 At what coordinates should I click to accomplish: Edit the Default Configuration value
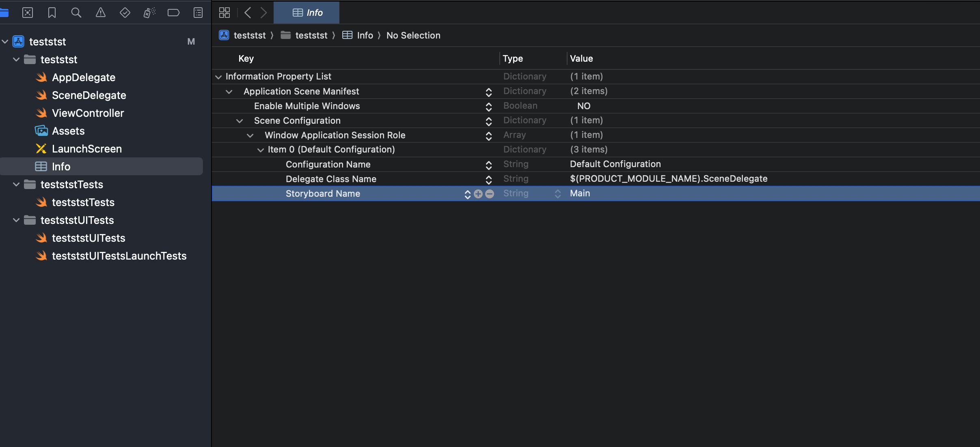615,164
